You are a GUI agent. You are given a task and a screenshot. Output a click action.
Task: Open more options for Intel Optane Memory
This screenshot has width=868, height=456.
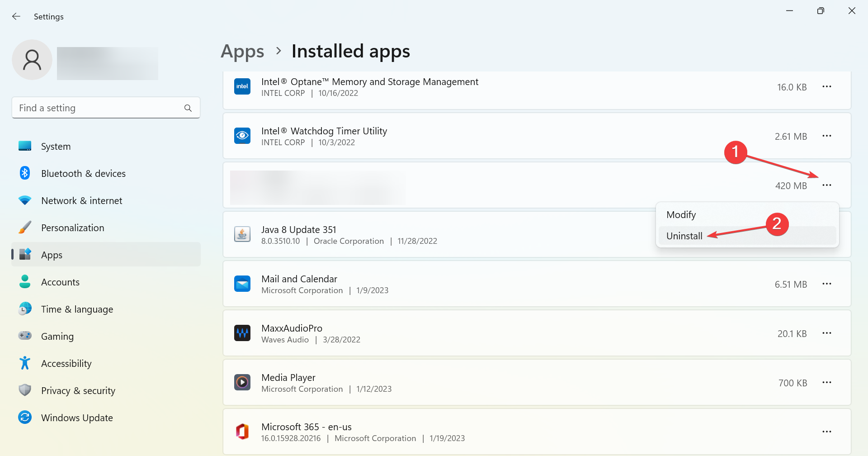point(827,86)
